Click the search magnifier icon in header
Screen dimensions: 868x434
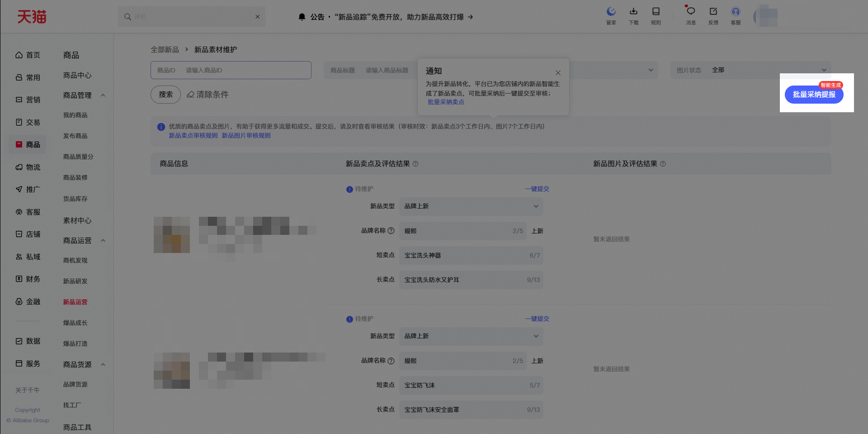[127, 17]
